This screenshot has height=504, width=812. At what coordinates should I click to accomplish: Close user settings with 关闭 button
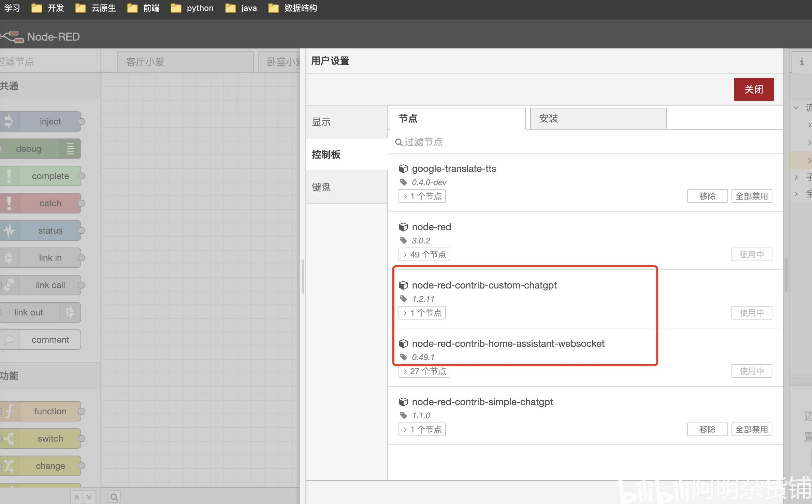[753, 89]
